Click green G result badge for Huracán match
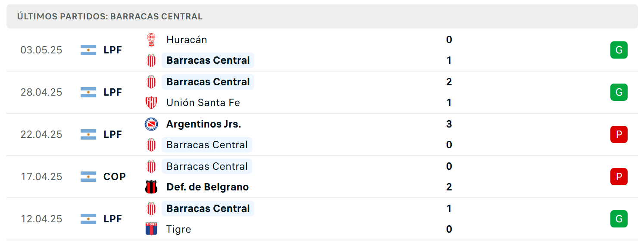 (619, 50)
